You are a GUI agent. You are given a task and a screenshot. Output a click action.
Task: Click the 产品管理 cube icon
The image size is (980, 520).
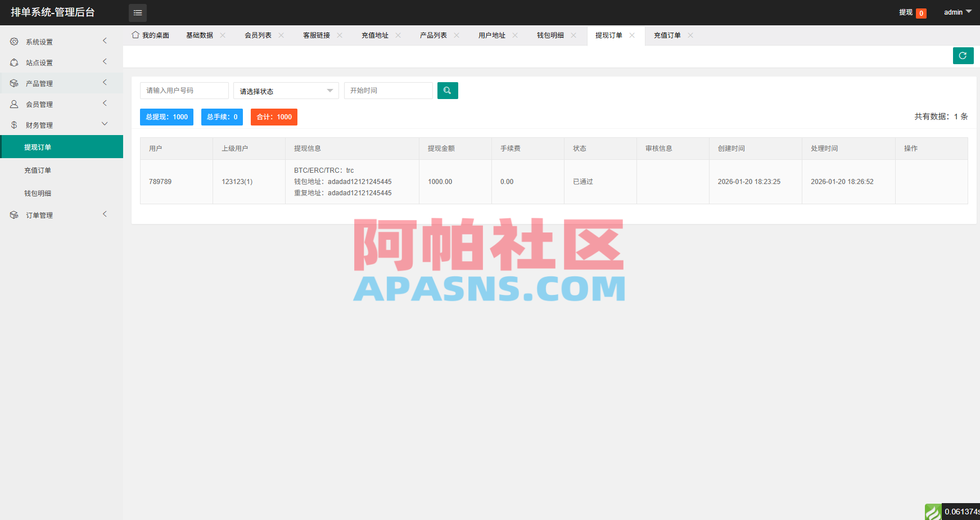tap(14, 83)
